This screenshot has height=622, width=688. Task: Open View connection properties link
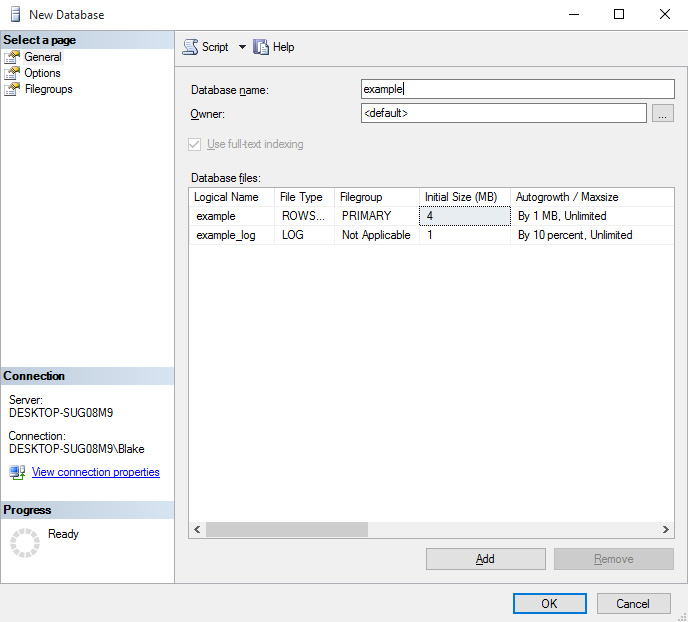pyautogui.click(x=96, y=472)
